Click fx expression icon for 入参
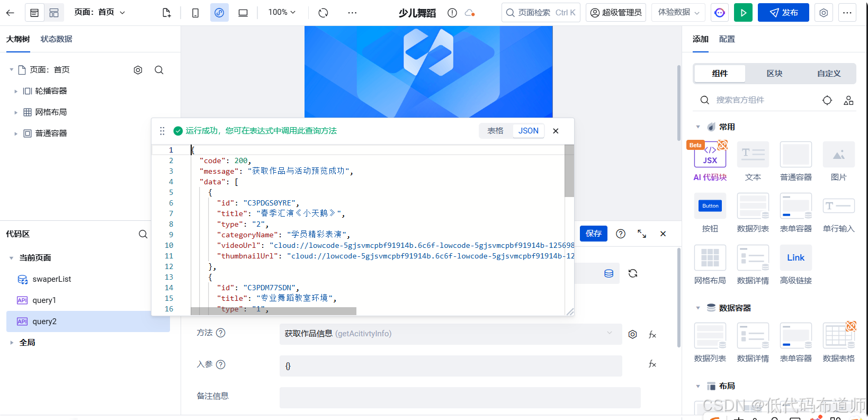868x420 pixels. click(652, 364)
